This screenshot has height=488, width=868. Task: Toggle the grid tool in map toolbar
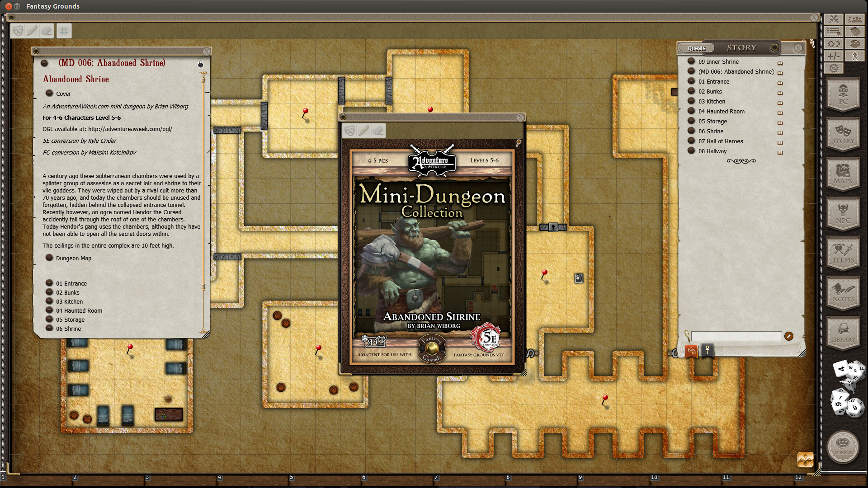tap(64, 31)
